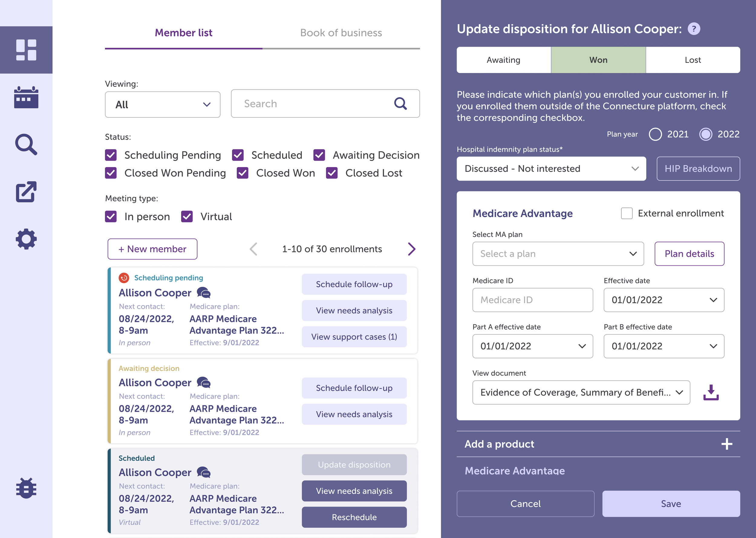Uncheck Scheduling Pending status filter
This screenshot has height=538, width=756.
click(111, 155)
